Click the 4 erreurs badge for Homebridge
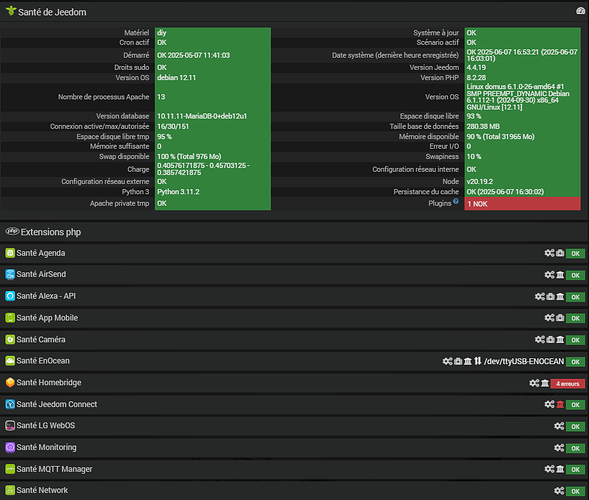This screenshot has width=589, height=500. [568, 384]
